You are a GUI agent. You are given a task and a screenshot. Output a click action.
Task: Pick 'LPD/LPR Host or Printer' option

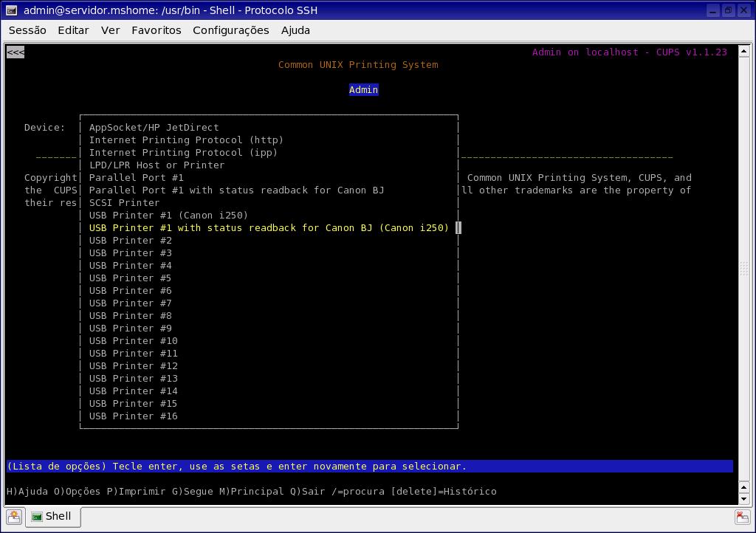[x=157, y=165]
